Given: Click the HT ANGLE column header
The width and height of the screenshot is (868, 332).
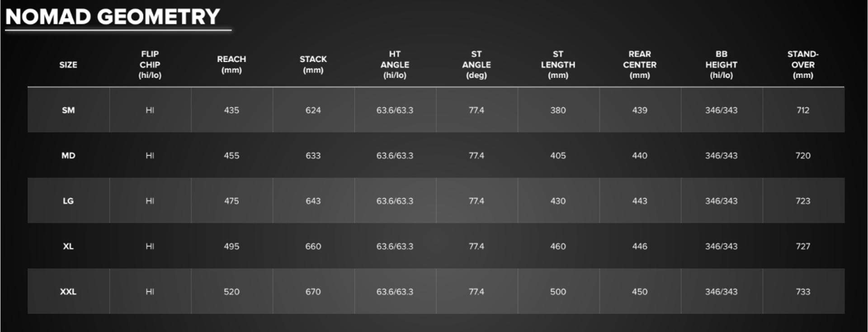Looking at the screenshot, I should point(395,65).
